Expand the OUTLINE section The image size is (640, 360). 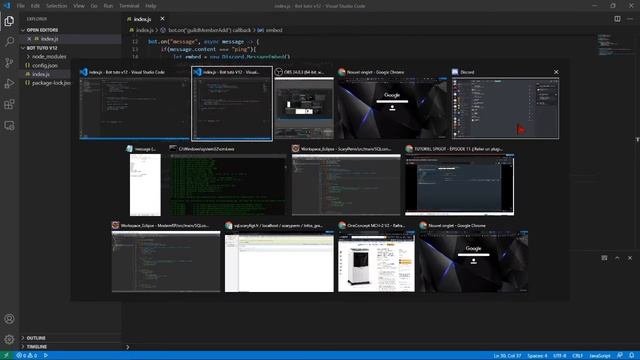coord(36,338)
